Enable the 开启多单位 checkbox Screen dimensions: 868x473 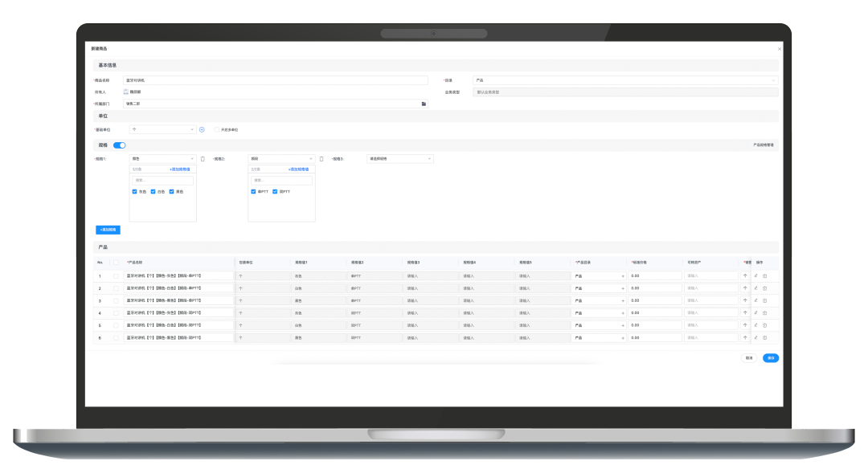tap(216, 129)
